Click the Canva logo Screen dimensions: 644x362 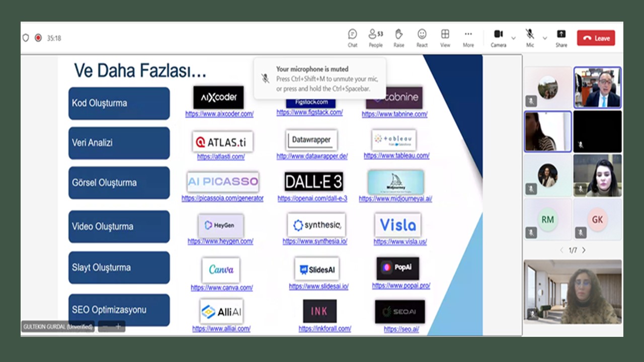pyautogui.click(x=221, y=270)
